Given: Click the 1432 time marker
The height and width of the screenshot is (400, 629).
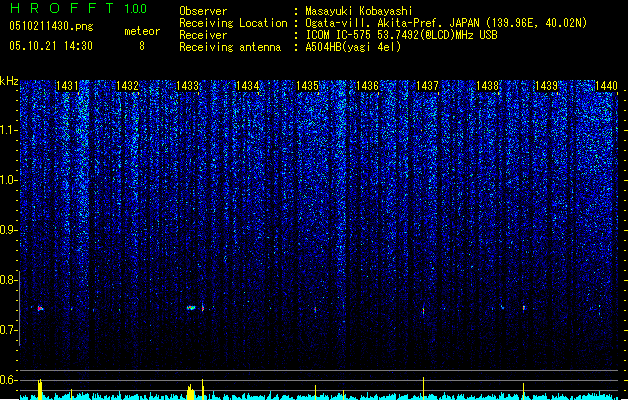Looking at the screenshot, I should point(127,86).
